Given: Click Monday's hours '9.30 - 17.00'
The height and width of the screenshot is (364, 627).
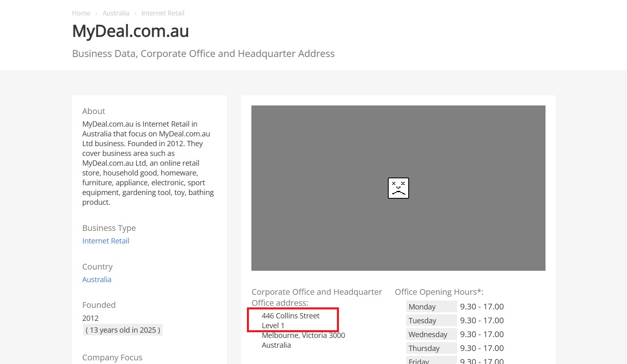Looking at the screenshot, I should (482, 307).
